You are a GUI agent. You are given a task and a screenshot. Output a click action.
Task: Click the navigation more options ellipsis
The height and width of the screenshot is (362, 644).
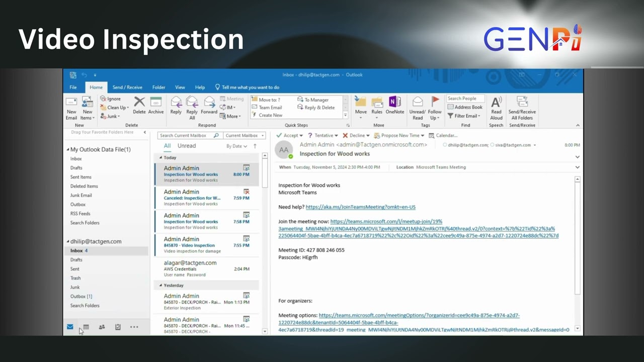[134, 327]
